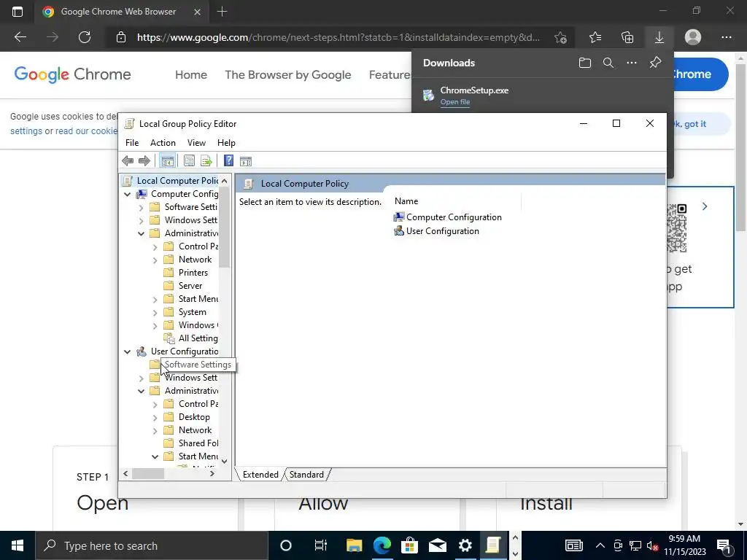Open the Action menu
747x560 pixels.
163,143
